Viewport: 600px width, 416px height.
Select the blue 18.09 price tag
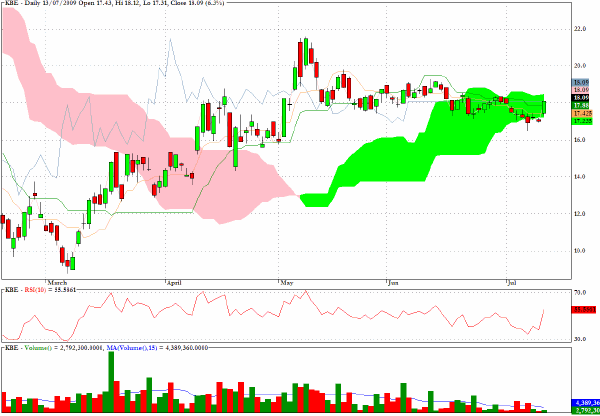click(581, 82)
